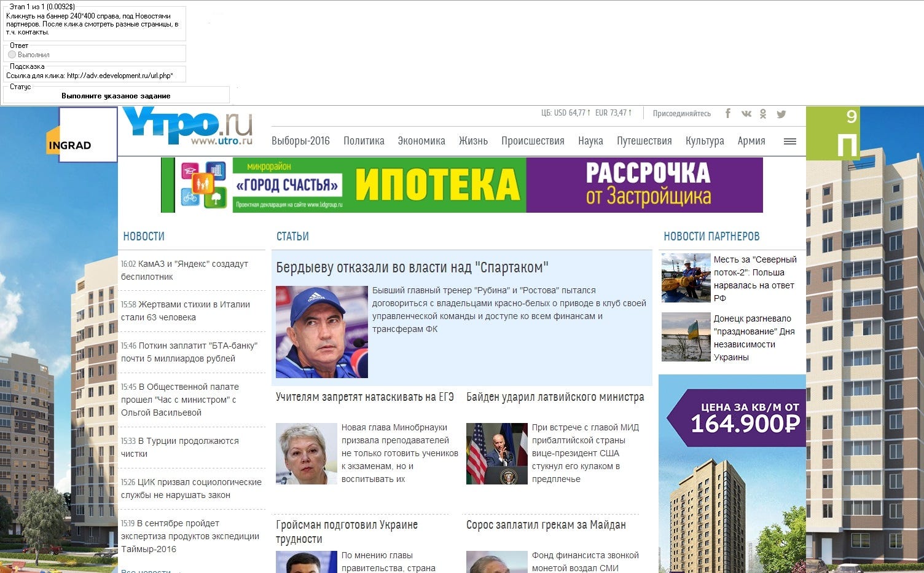Viewport: 924px width, 573px height.
Task: Open headline Гройсман подготовил Украине трудности
Action: pos(346,532)
